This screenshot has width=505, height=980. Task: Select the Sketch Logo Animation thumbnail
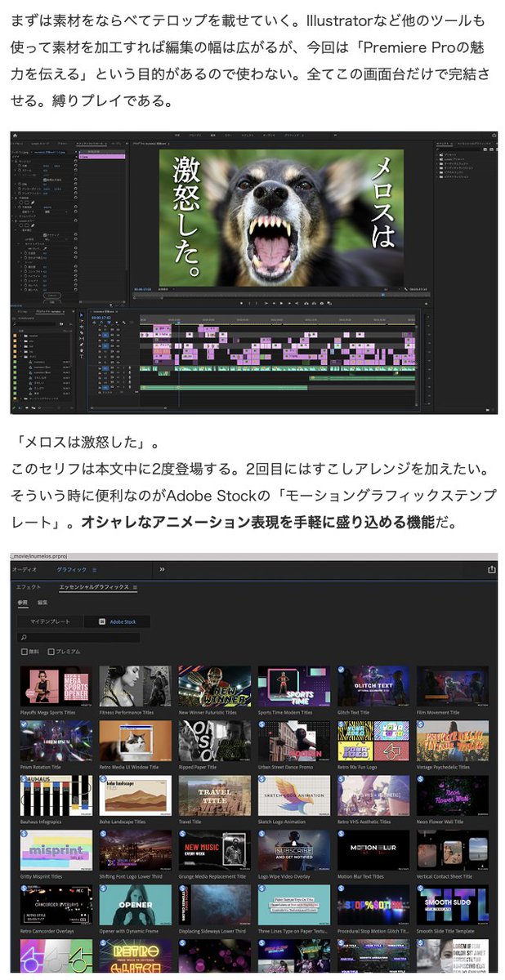294,795
